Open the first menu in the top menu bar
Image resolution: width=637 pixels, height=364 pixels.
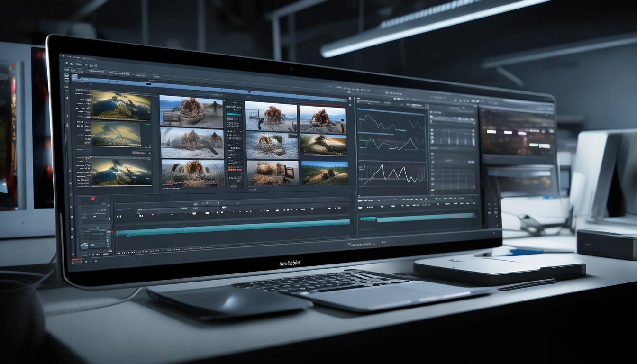point(70,57)
